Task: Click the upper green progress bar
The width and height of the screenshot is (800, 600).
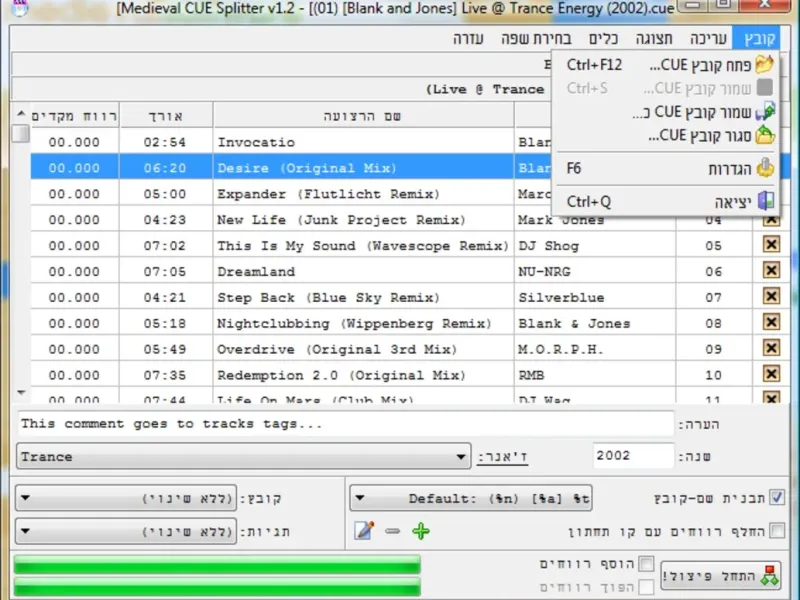Action: click(217, 565)
